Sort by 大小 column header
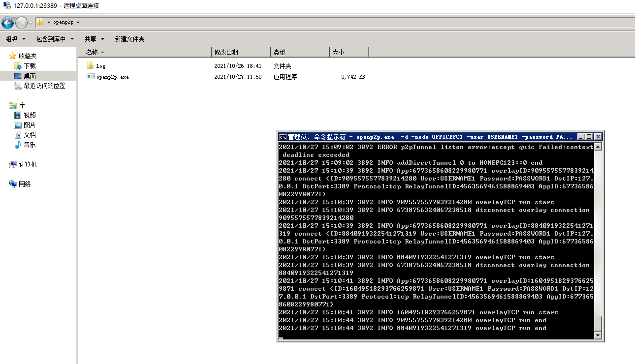This screenshot has height=364, width=635. 349,52
